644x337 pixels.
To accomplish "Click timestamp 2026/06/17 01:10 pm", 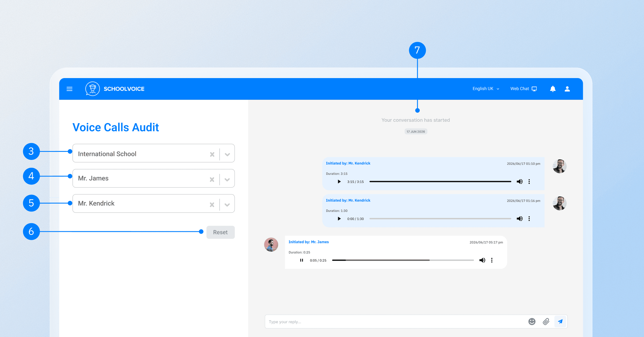I will pyautogui.click(x=524, y=164).
